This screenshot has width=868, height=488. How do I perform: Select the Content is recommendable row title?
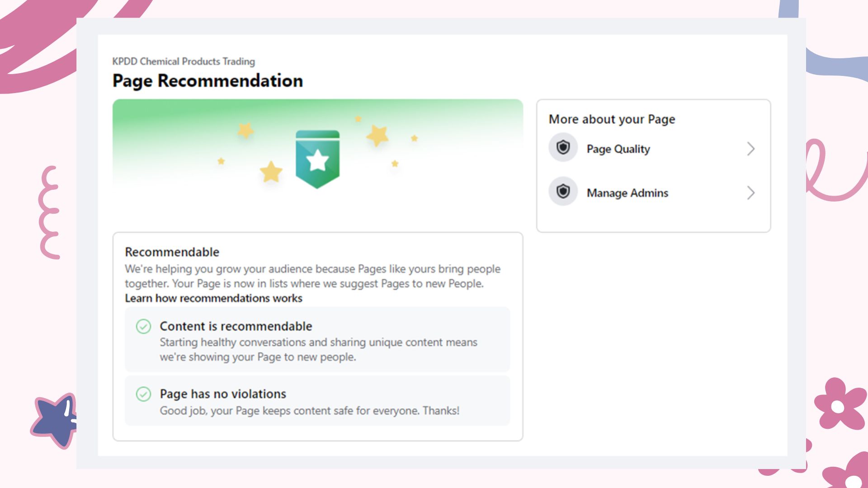point(236,326)
